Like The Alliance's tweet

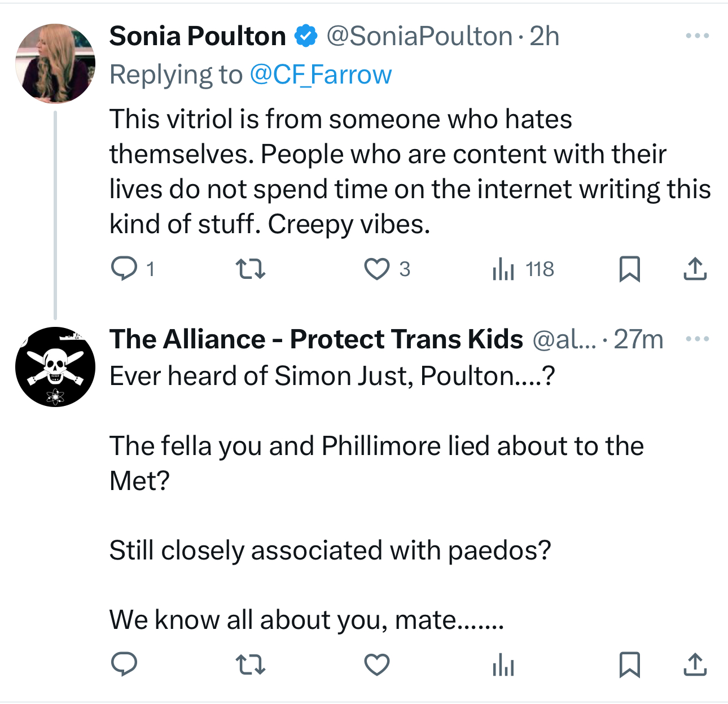click(376, 664)
